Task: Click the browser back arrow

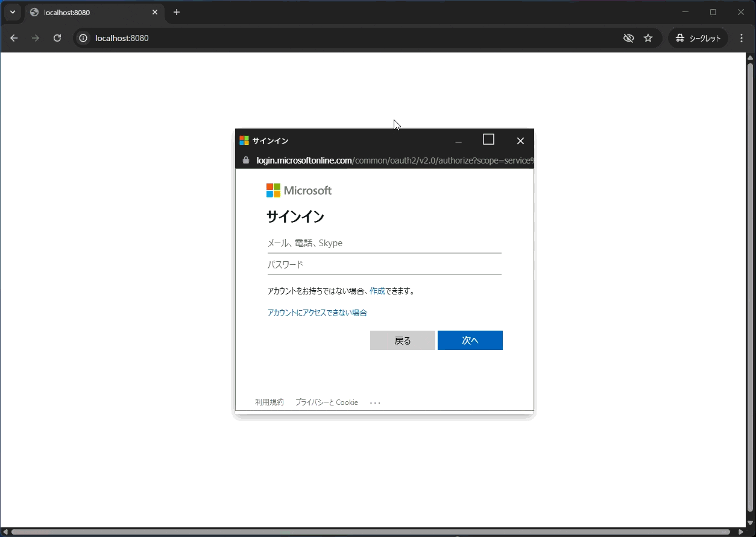Action: click(14, 38)
